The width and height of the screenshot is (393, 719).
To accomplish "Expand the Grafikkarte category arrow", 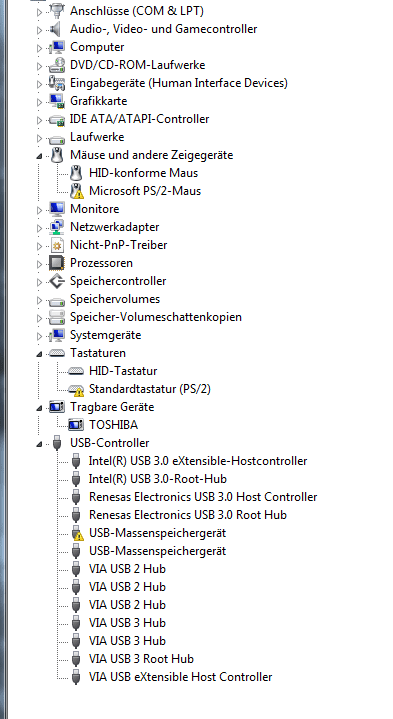I will tap(39, 102).
